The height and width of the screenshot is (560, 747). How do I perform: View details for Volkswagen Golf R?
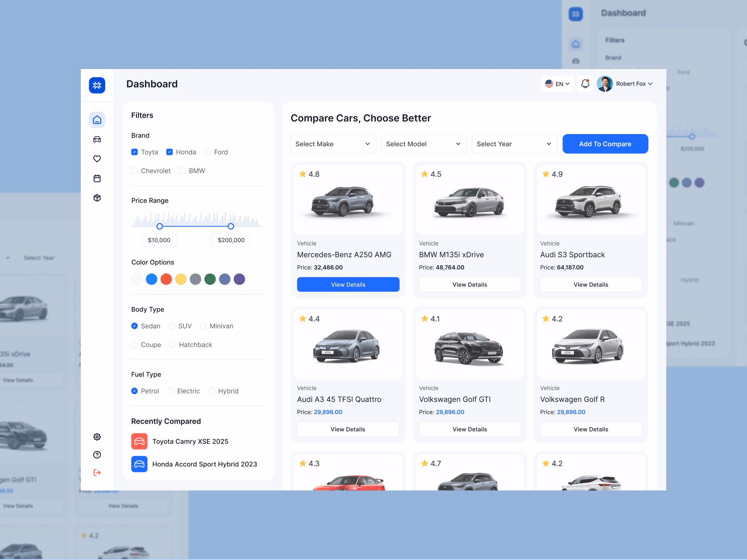pyautogui.click(x=591, y=429)
